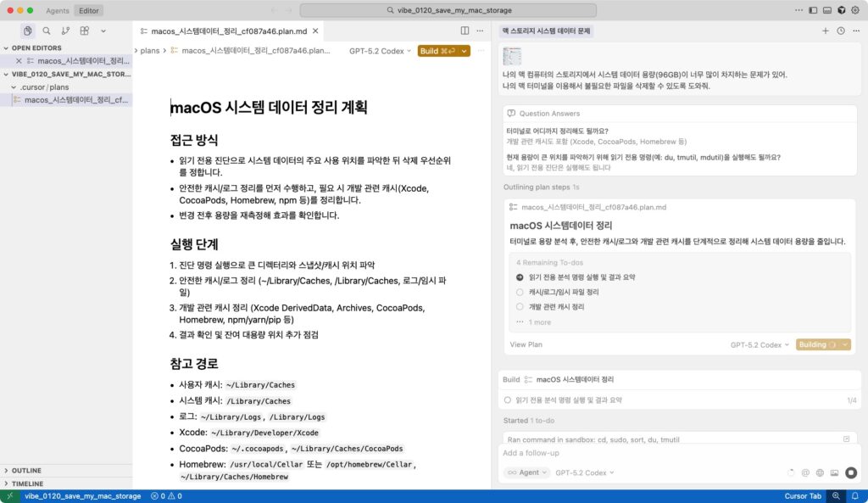
Task: Open the Search view in the sidebar
Action: [x=47, y=31]
